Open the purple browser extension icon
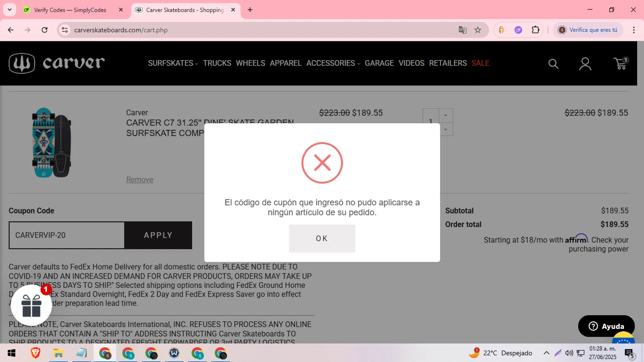The width and height of the screenshot is (644, 362). pos(518,30)
